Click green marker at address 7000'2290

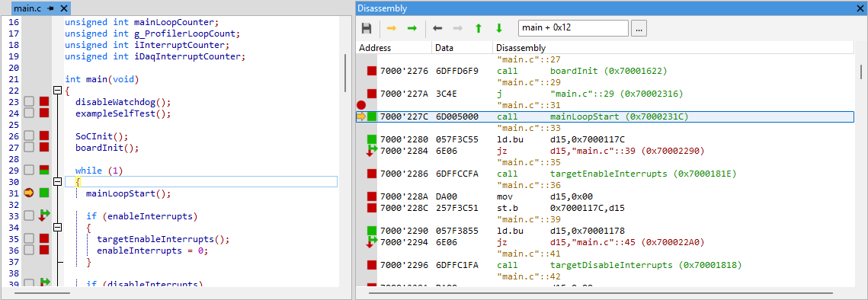coord(371,230)
